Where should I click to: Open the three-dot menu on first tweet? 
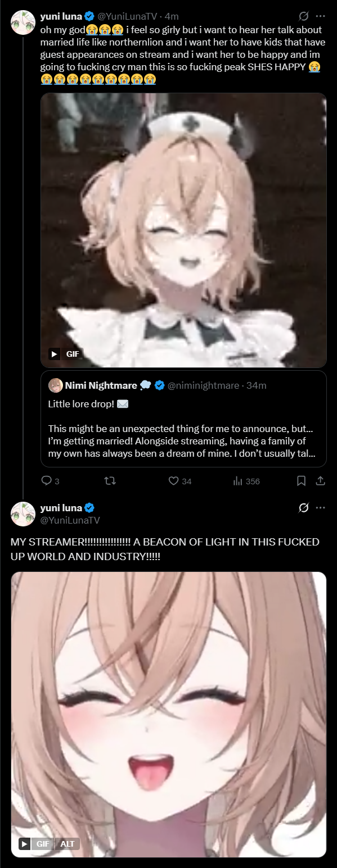coord(321,16)
